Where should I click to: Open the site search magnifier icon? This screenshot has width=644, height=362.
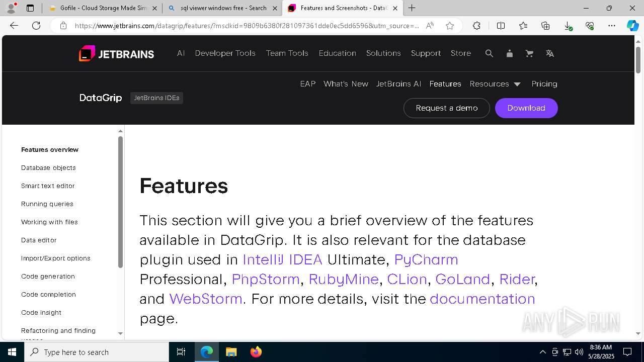pos(489,53)
